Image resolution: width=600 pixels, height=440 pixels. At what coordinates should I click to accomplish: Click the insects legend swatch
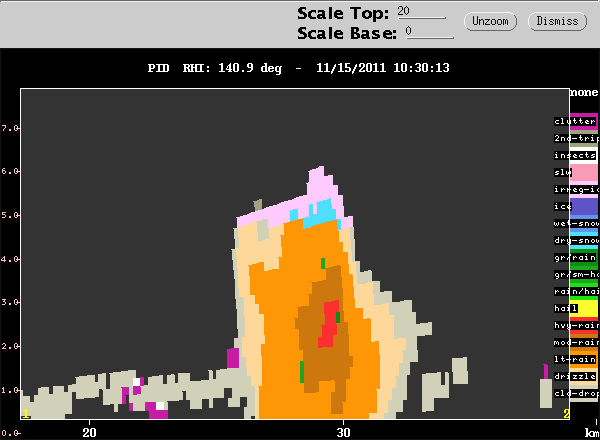(x=583, y=155)
